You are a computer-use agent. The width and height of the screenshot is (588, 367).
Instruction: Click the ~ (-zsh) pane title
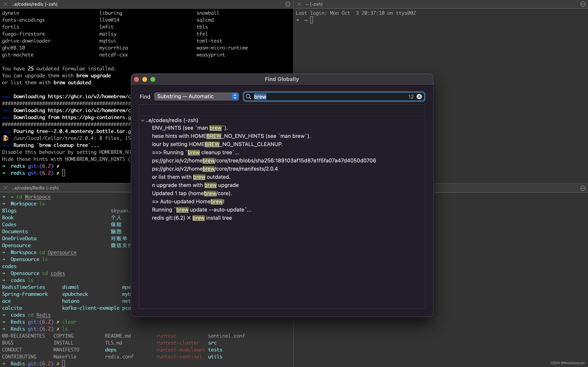pyautogui.click(x=314, y=4)
